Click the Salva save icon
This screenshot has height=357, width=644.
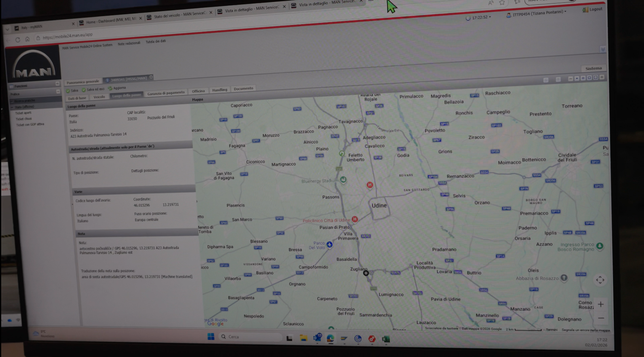pyautogui.click(x=68, y=91)
